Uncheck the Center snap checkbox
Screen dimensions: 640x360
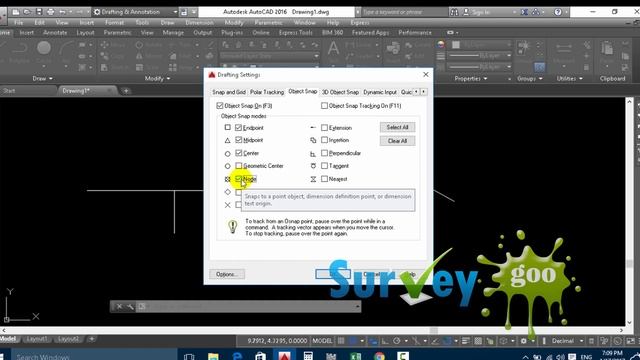(x=239, y=153)
